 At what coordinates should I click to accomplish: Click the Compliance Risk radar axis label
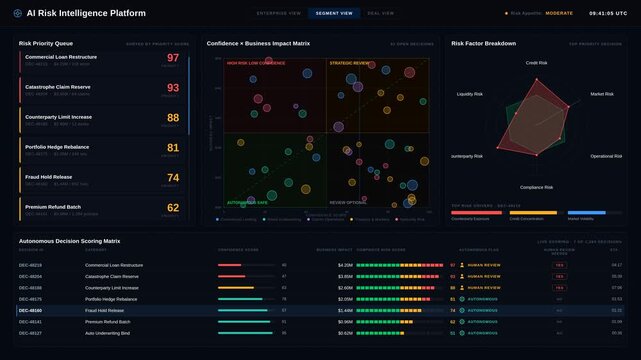[536, 188]
